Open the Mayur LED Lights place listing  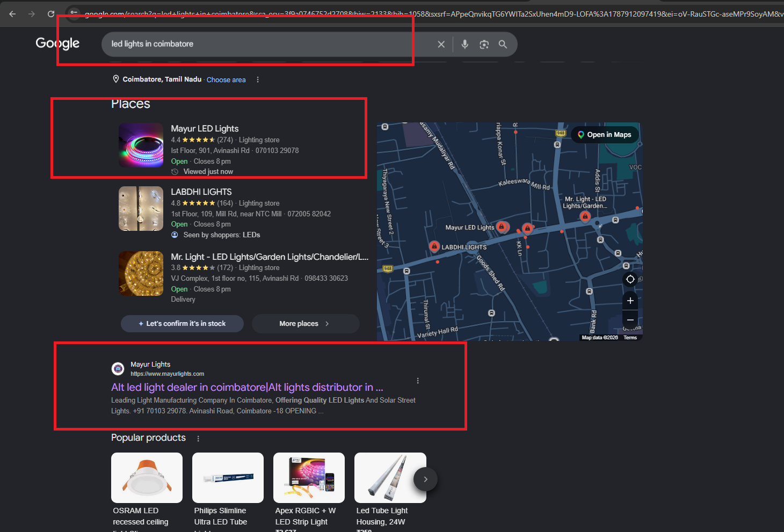[x=205, y=129]
